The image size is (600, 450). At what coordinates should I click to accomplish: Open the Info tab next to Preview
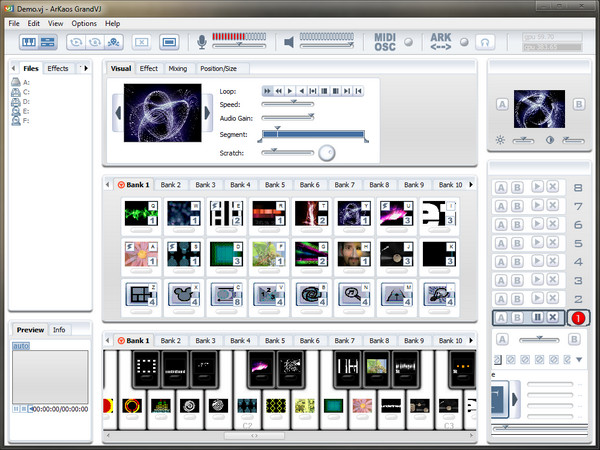(x=60, y=330)
